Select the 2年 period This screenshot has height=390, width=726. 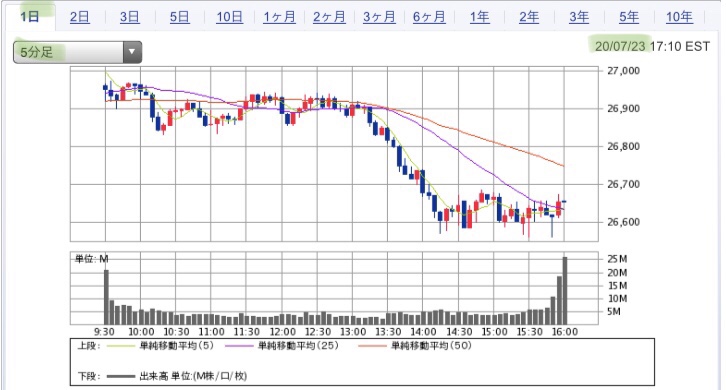tap(529, 17)
